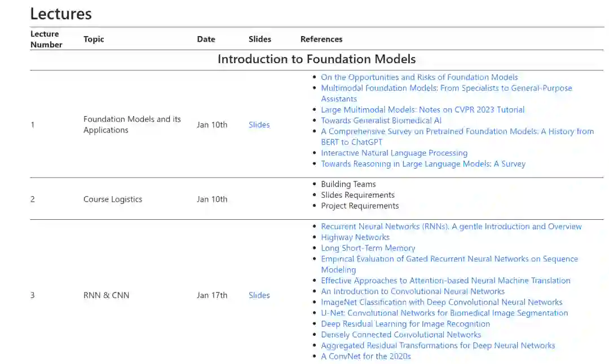Click 'An Introduction to Convolutional Neural Networks'
Screen dimensions: 609x364
412,292
